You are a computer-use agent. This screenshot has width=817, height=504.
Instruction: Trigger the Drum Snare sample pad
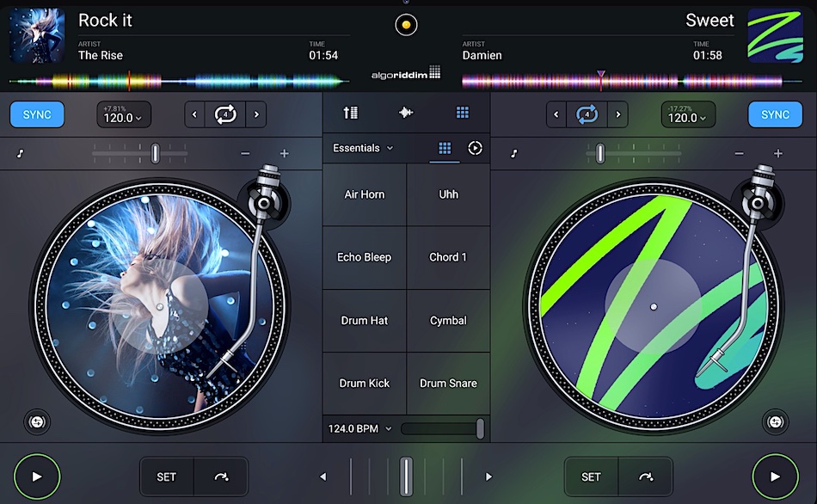coord(448,383)
